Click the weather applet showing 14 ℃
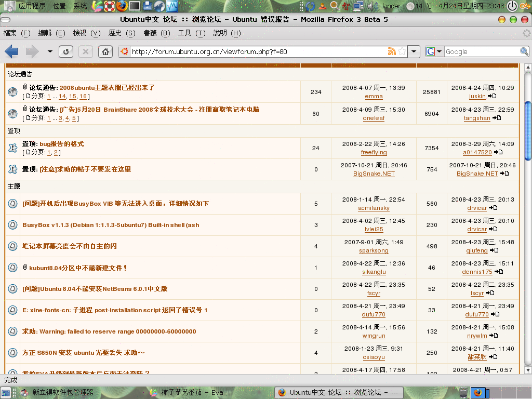 point(419,6)
